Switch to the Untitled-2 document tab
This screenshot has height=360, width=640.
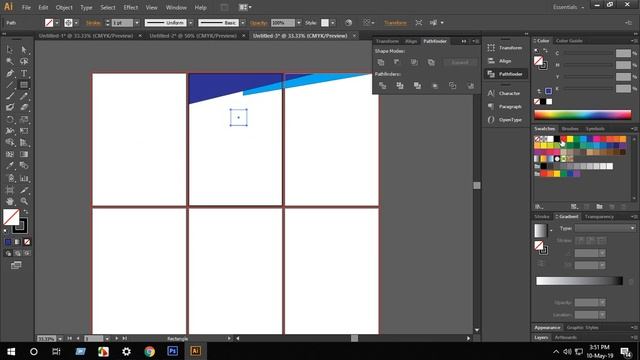[x=193, y=36]
